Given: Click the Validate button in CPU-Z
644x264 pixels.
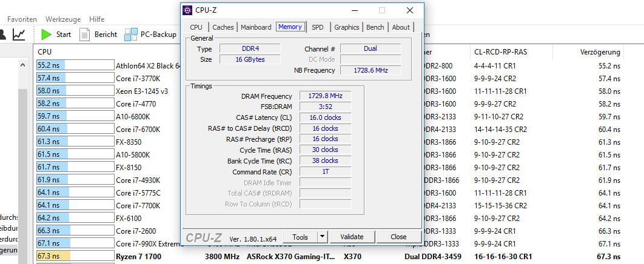Looking at the screenshot, I should [x=352, y=237].
